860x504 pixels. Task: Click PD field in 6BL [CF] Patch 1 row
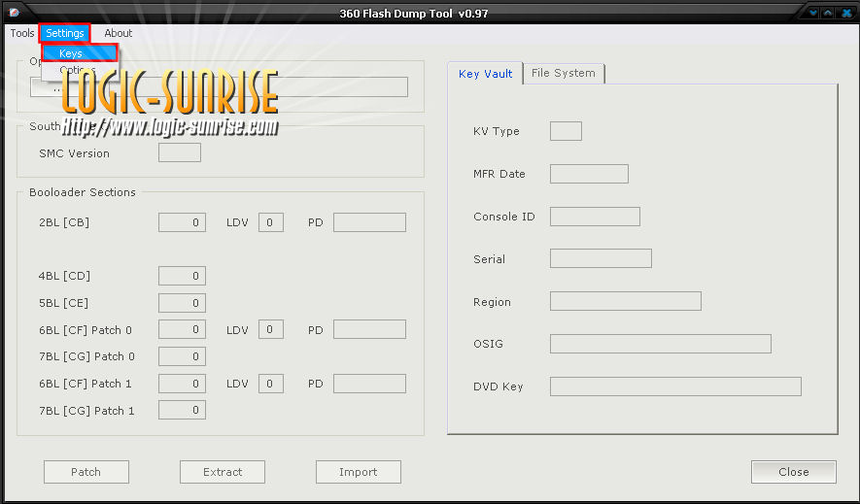[x=369, y=384]
